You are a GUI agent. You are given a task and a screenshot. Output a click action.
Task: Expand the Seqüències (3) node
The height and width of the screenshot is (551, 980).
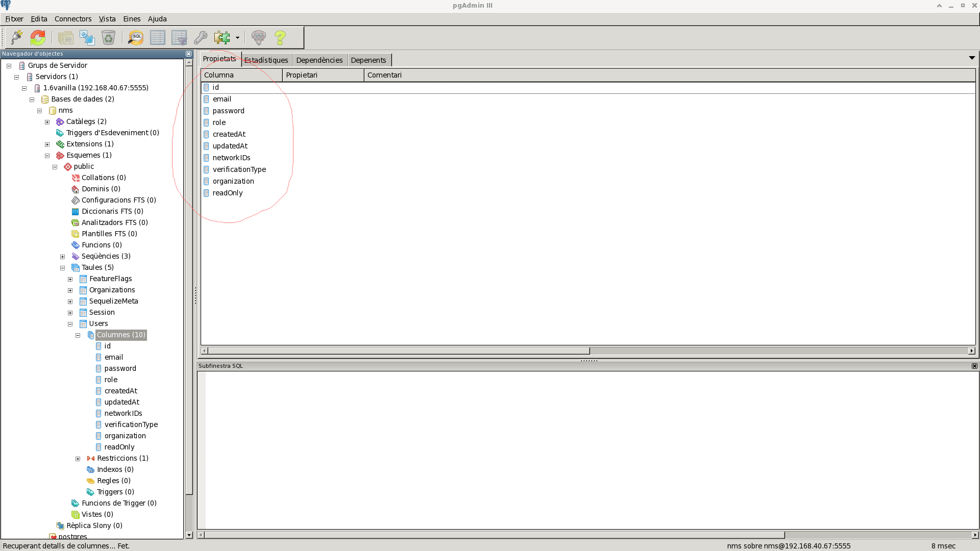(63, 257)
